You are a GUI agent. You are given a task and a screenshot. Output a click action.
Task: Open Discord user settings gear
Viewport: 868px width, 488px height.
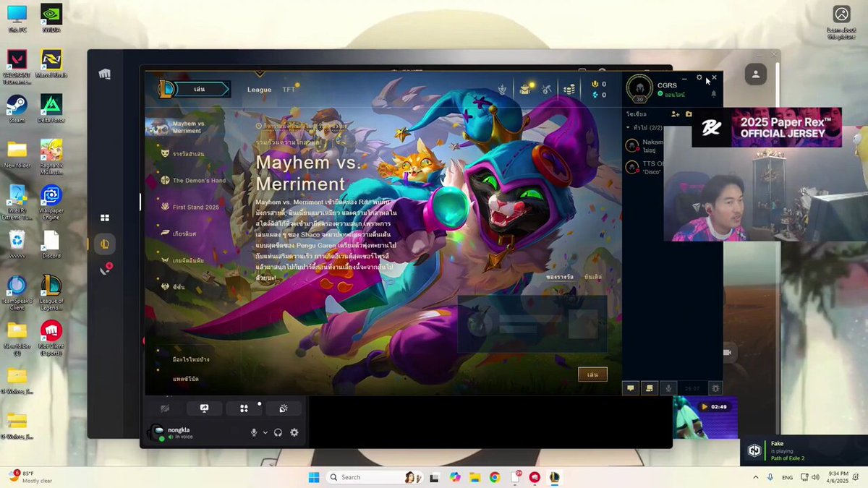click(294, 432)
